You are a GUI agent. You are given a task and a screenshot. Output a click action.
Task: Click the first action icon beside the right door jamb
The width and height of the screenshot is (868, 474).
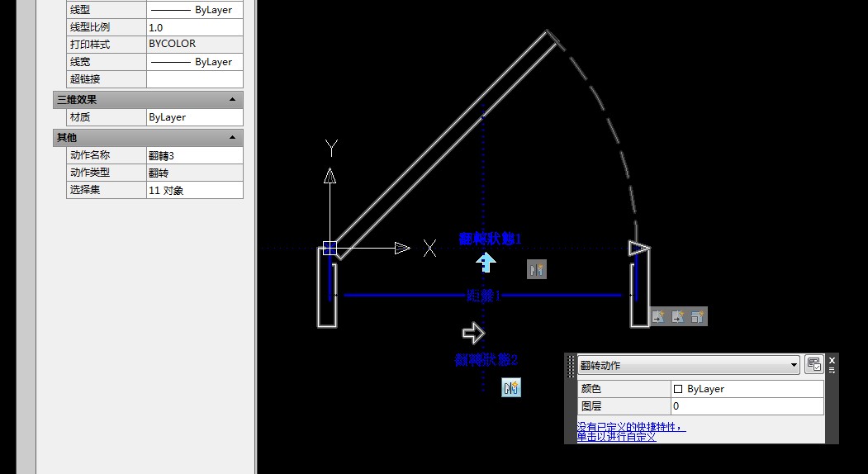(x=658, y=316)
